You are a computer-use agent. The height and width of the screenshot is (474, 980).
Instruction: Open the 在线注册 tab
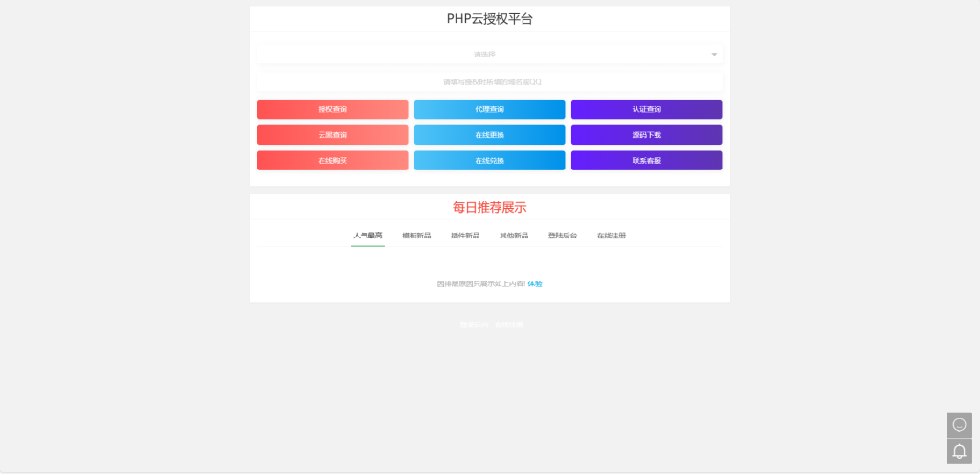[x=612, y=236]
